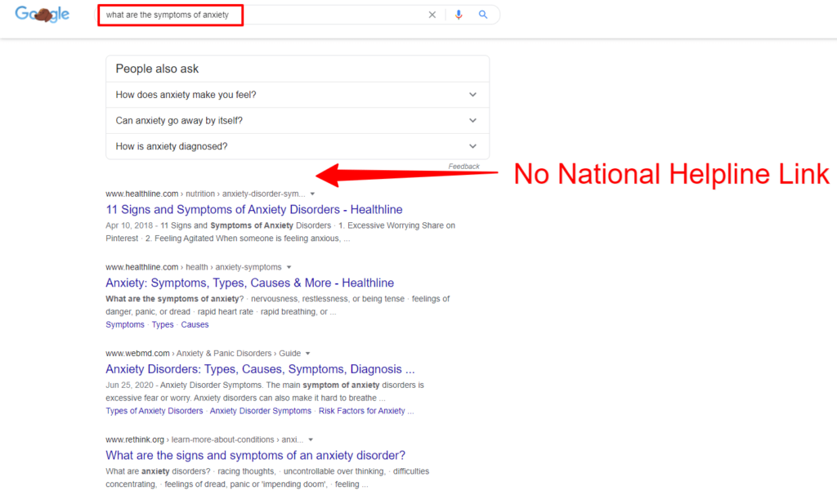Click the "Symptoms" sitelink under the Healthline result
Screen dimensions: 837x504
(x=124, y=324)
